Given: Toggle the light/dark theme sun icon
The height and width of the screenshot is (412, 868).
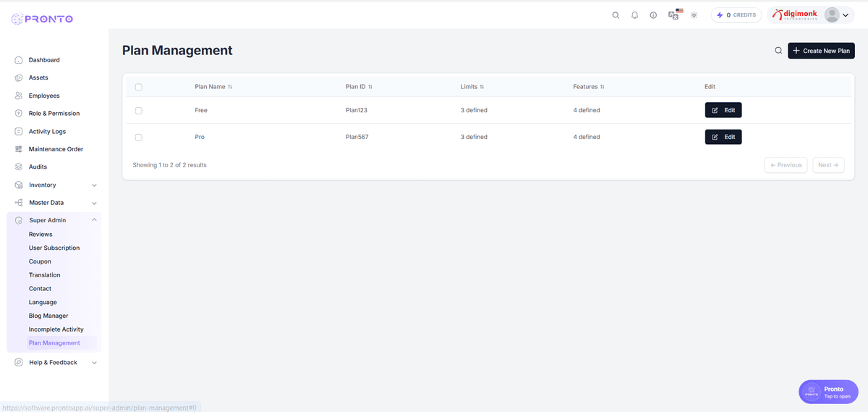Looking at the screenshot, I should coord(694,15).
